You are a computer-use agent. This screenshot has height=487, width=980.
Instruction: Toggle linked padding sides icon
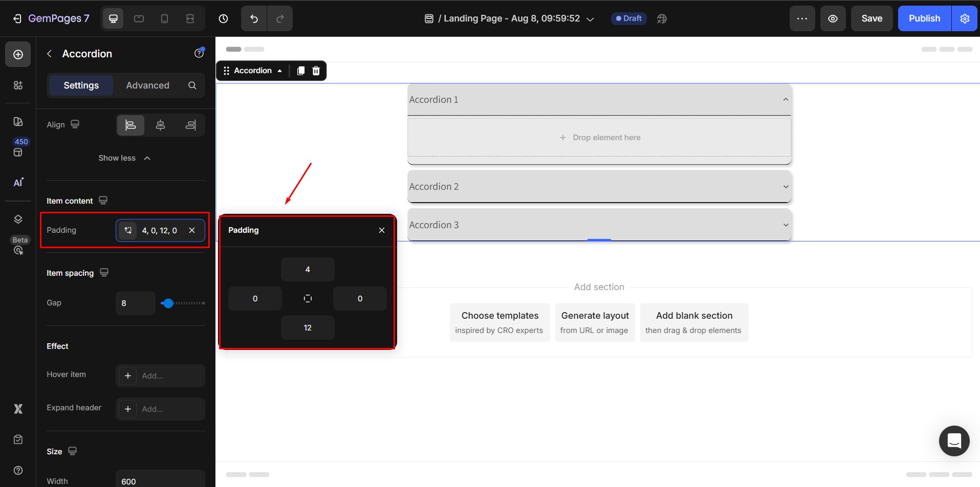(308, 299)
